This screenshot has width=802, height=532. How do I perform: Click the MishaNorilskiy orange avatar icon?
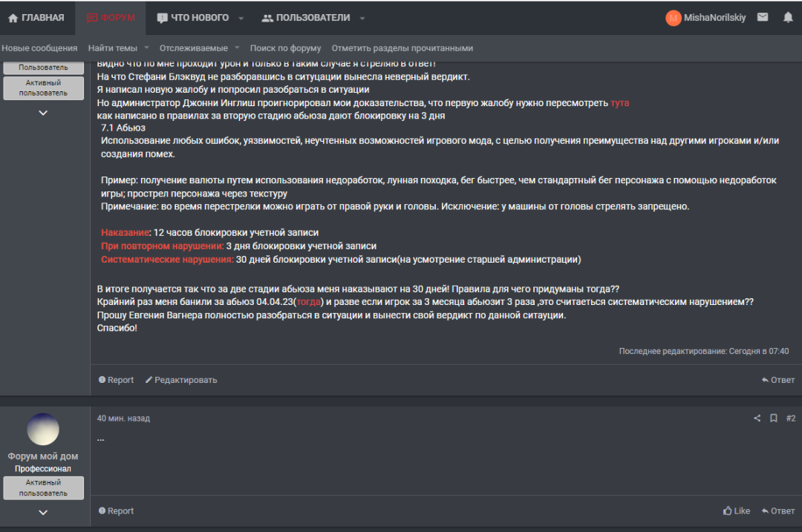(673, 18)
